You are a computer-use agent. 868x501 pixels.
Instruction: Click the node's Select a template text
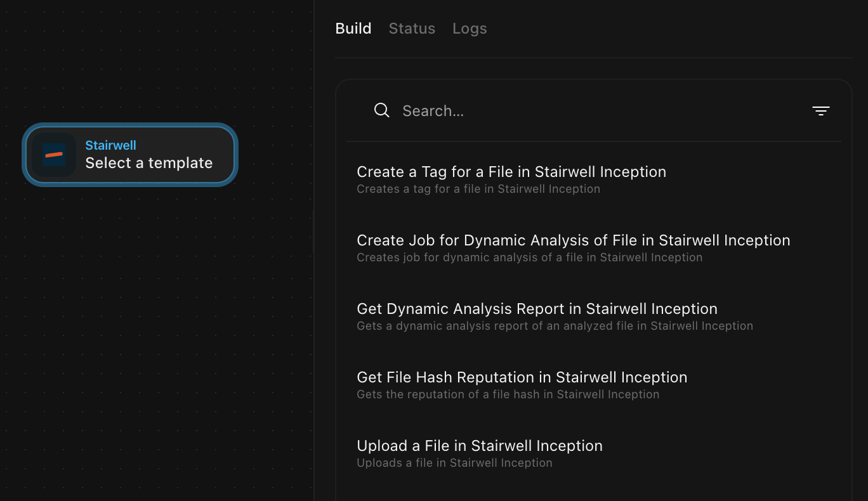click(x=148, y=163)
